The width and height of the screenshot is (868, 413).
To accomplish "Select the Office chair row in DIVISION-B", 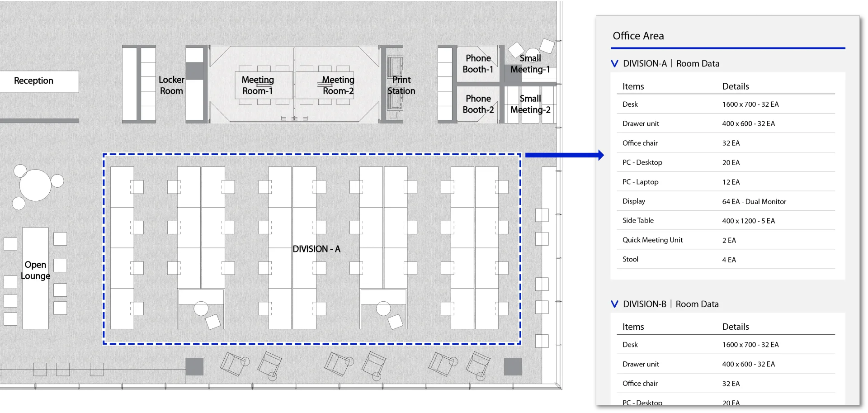I will tap(726, 384).
